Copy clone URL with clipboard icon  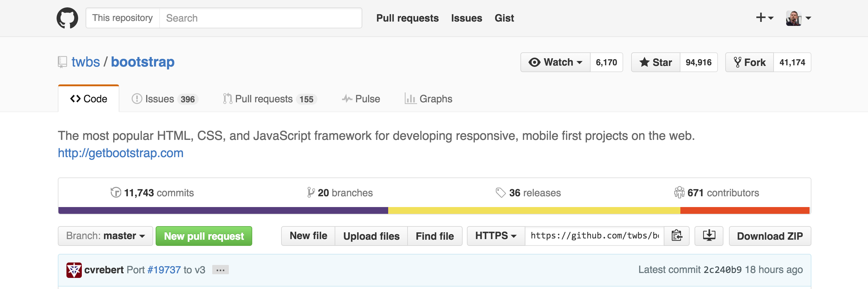coord(676,236)
